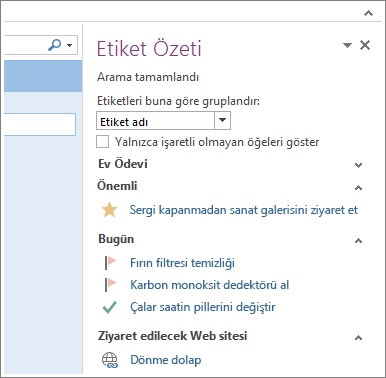Collapse Ziyaret edilecek Web sitesi group
The height and width of the screenshot is (378, 386).
(x=359, y=338)
